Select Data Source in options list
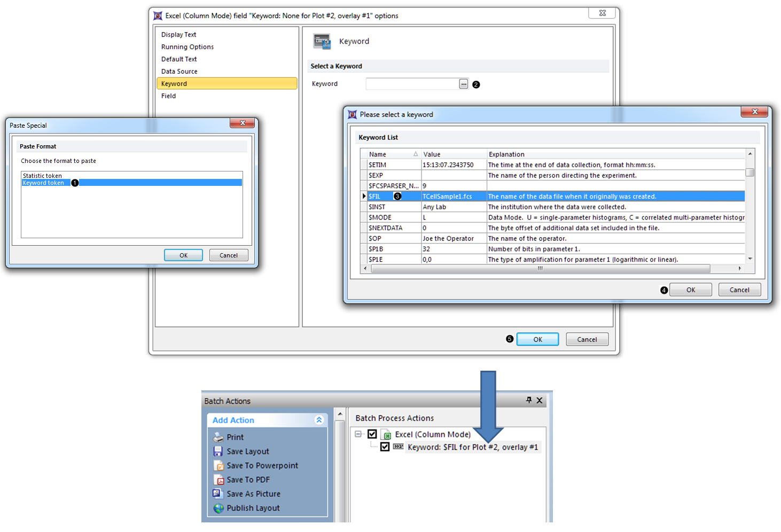Viewport: 781px width, 532px height. point(179,72)
